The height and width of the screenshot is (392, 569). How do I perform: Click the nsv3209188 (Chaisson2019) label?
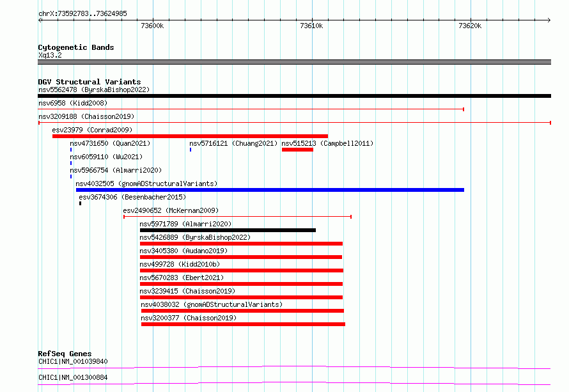(x=86, y=116)
